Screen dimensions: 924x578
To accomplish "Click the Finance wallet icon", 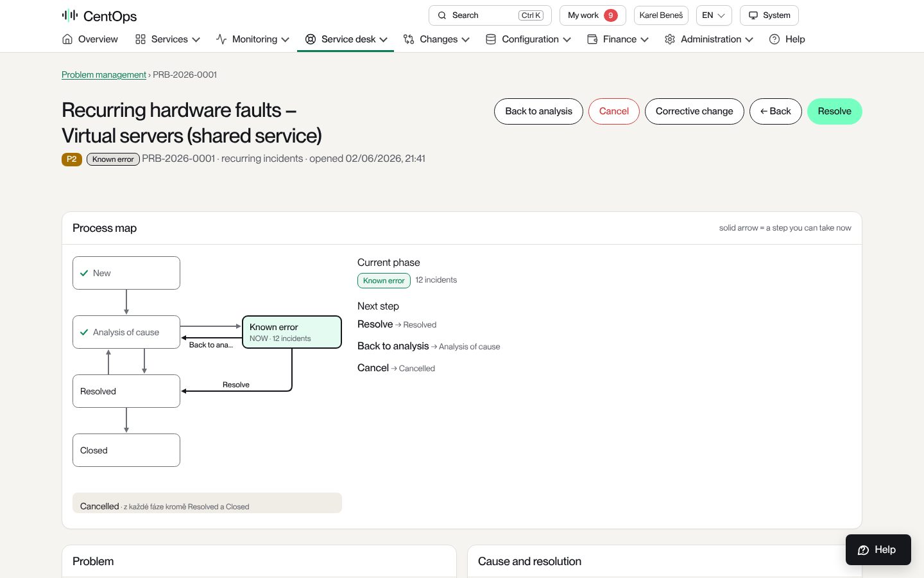I will click(x=592, y=39).
